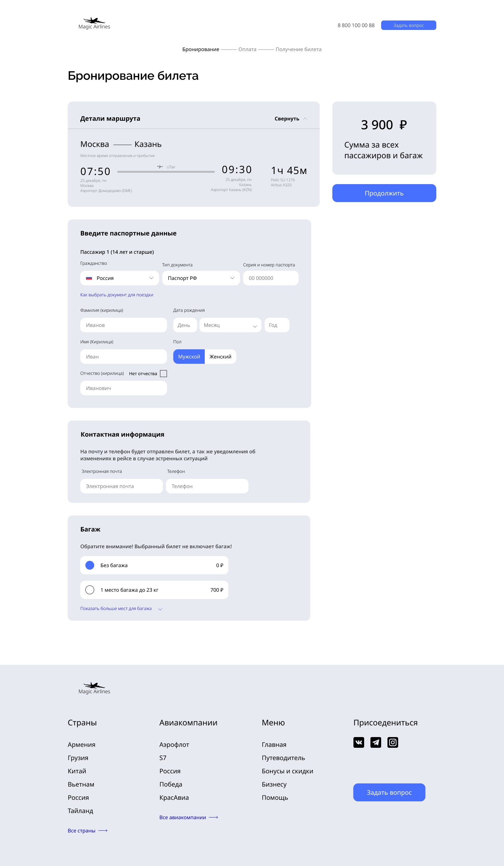Open the Telegram icon in footer
This screenshot has width=504, height=866.
click(375, 742)
